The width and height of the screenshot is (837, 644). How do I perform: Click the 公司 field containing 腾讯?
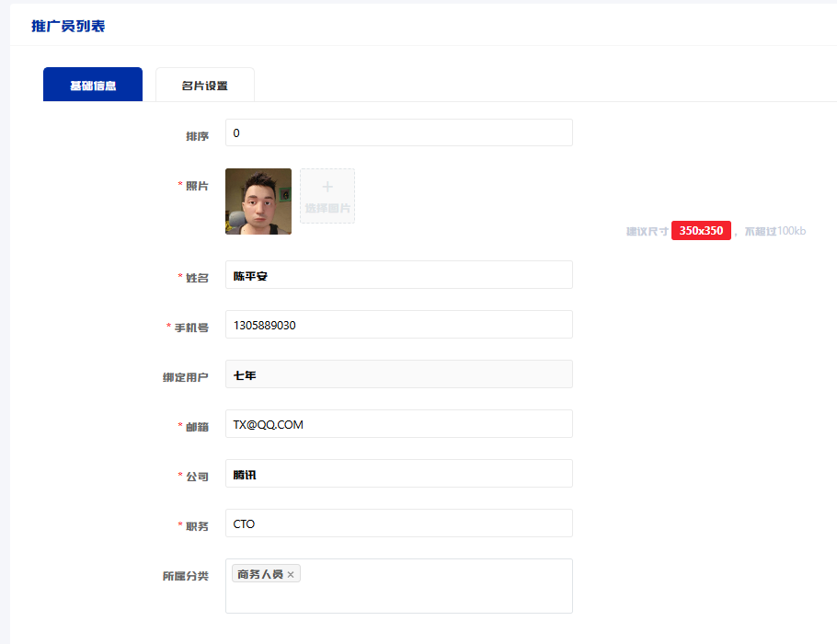click(398, 474)
